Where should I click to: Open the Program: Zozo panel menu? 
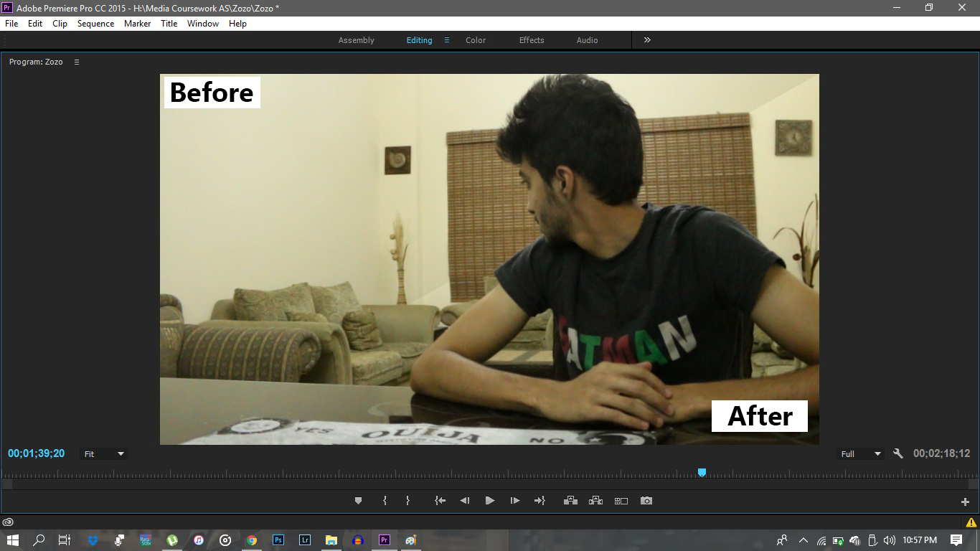coord(77,62)
